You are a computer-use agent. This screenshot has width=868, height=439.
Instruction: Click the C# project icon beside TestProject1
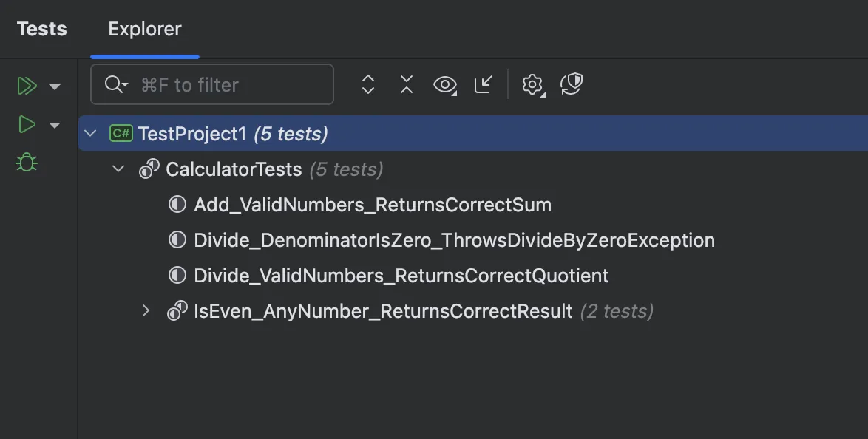tap(121, 134)
